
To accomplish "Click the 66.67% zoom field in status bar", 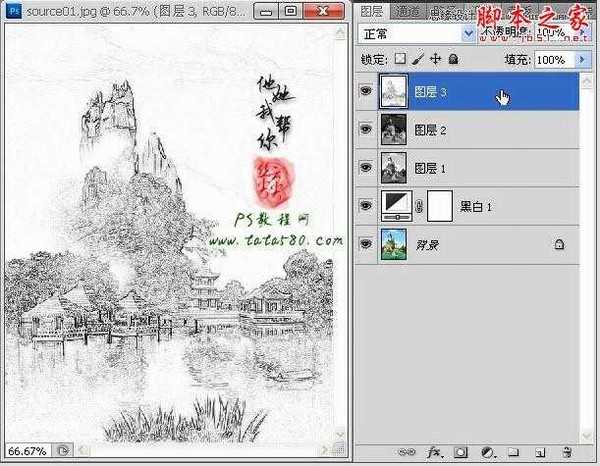I will (27, 451).
